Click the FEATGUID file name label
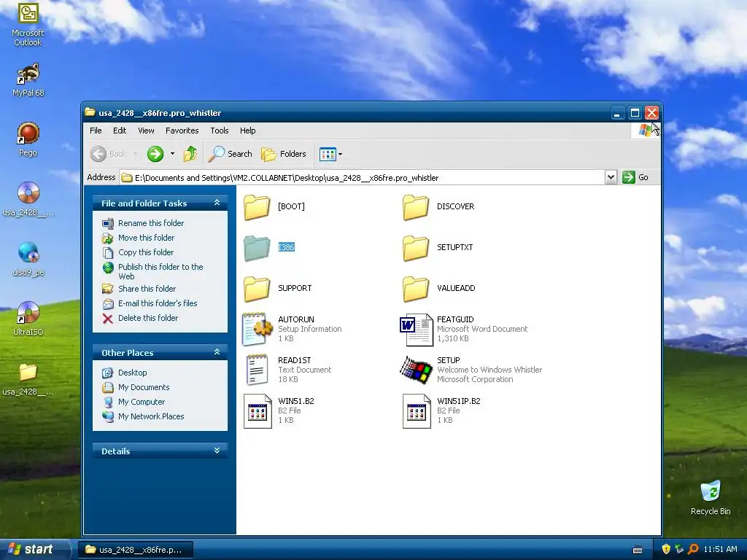 (455, 319)
